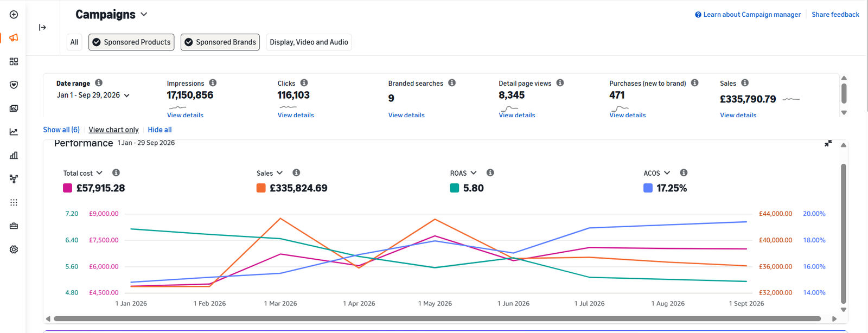Open the ROAS metric dropdown
Screen dimensions: 868x333
coord(463,173)
